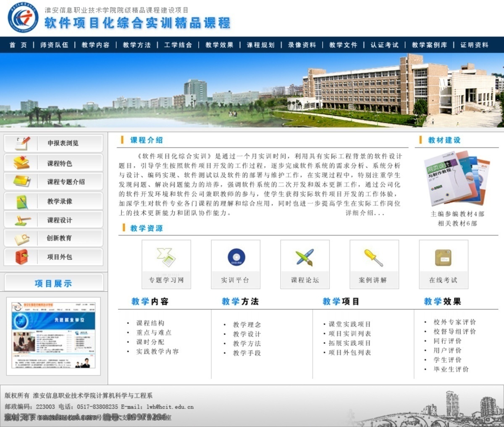Open 毕业生评价 link

point(451,369)
